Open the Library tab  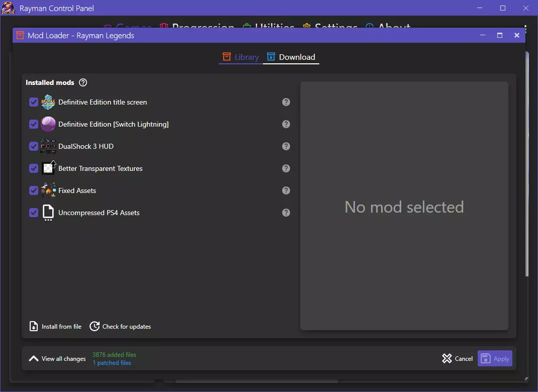tap(241, 57)
